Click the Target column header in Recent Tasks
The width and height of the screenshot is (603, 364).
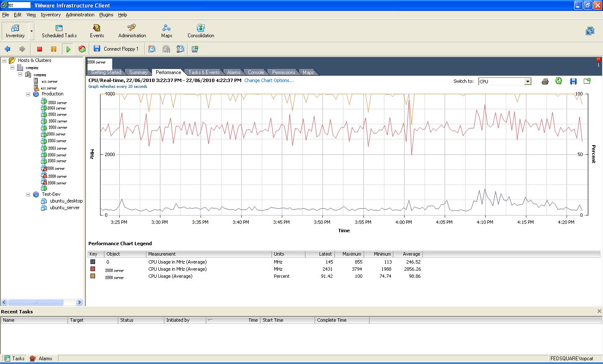[93, 320]
